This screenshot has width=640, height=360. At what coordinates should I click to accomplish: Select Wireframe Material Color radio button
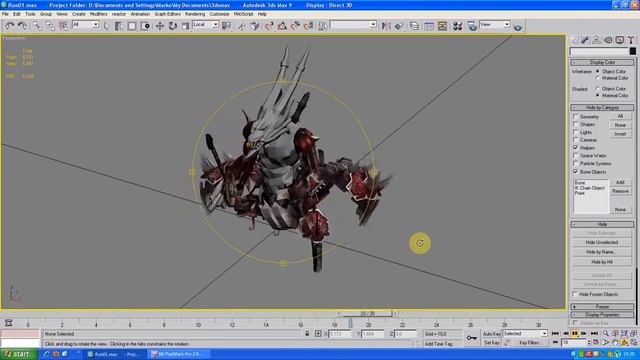(x=598, y=78)
